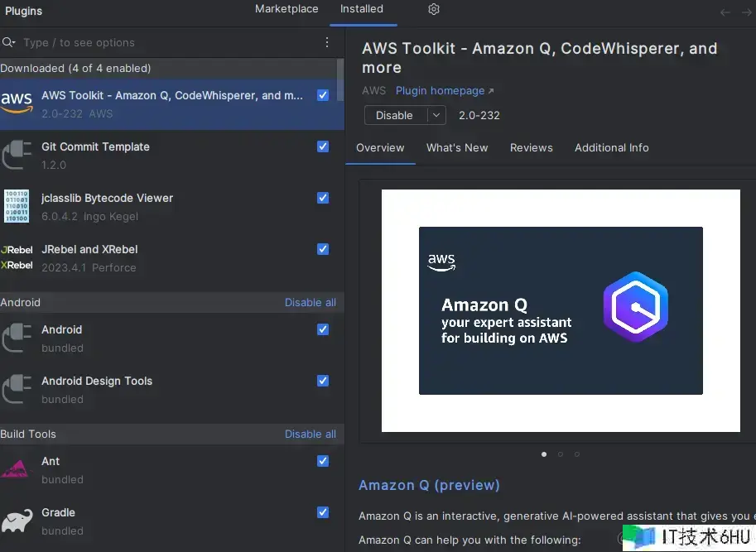This screenshot has width=756, height=552.
Task: Click the back navigation arrow
Action: [x=725, y=12]
